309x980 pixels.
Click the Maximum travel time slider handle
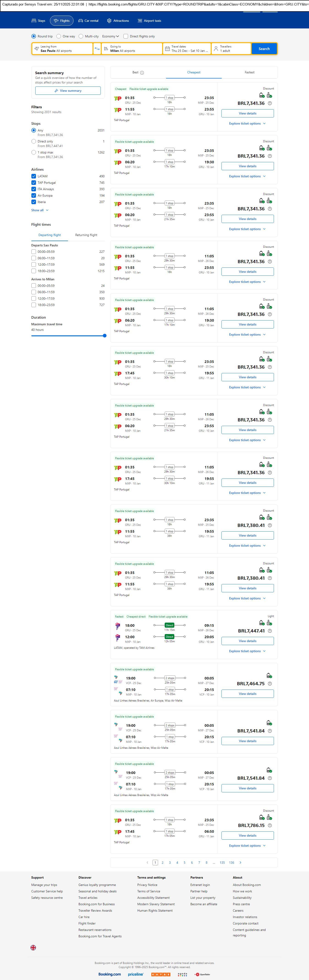104,336
